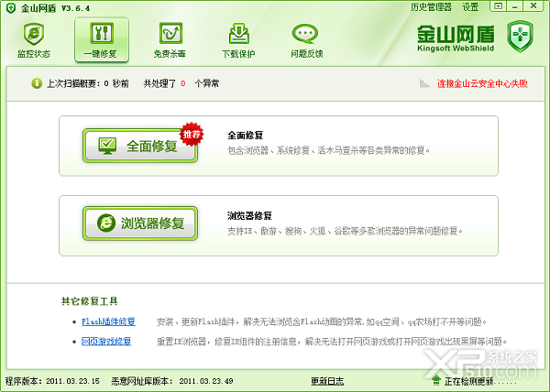Click the Kingsoft WebShield green shield logo
This screenshot has width=550, height=392.
(520, 37)
